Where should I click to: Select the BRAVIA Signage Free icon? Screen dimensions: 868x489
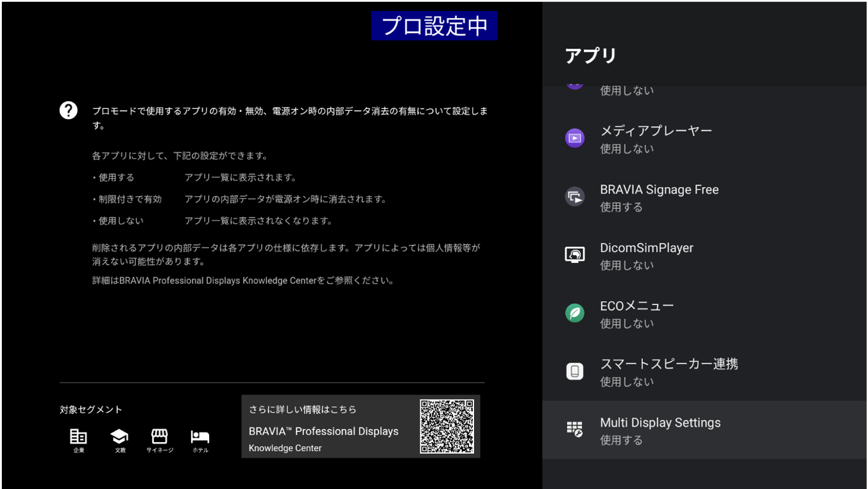[x=575, y=197]
